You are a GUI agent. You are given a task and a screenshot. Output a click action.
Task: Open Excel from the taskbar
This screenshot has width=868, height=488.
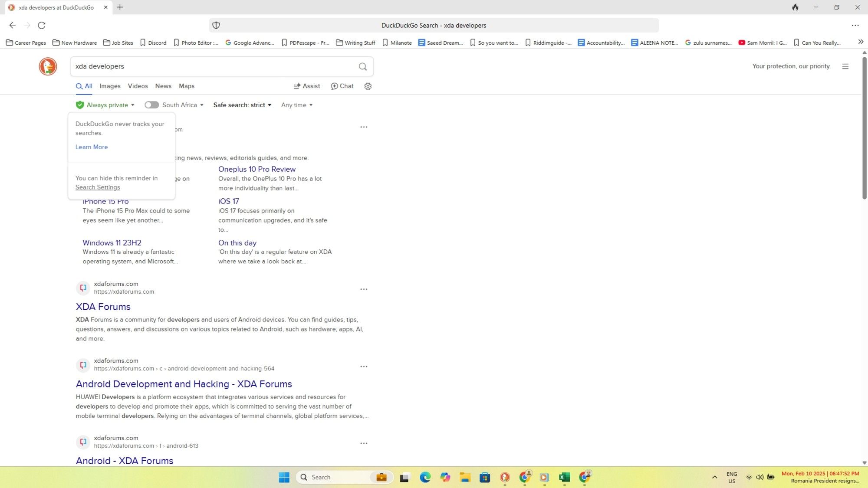[x=565, y=477]
